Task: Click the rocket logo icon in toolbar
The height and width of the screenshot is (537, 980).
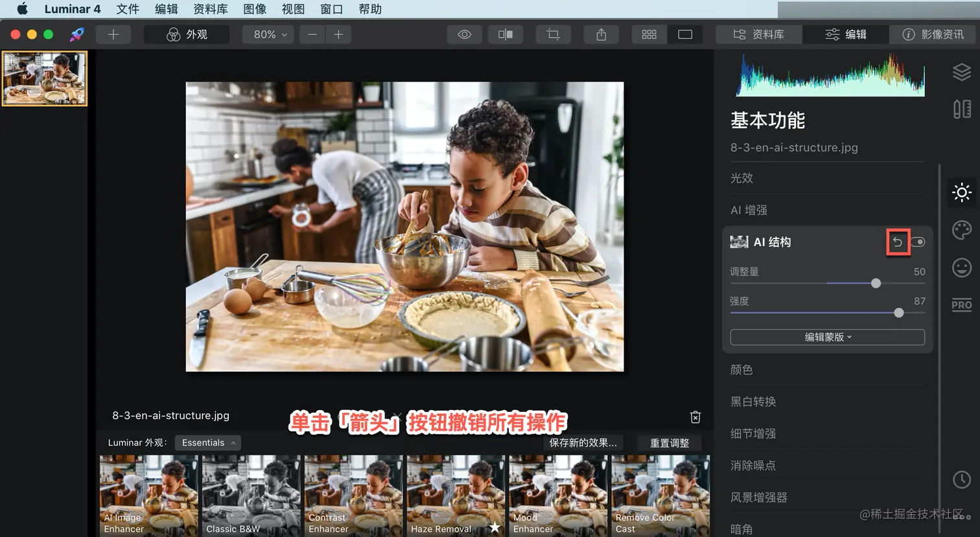Action: [x=77, y=34]
